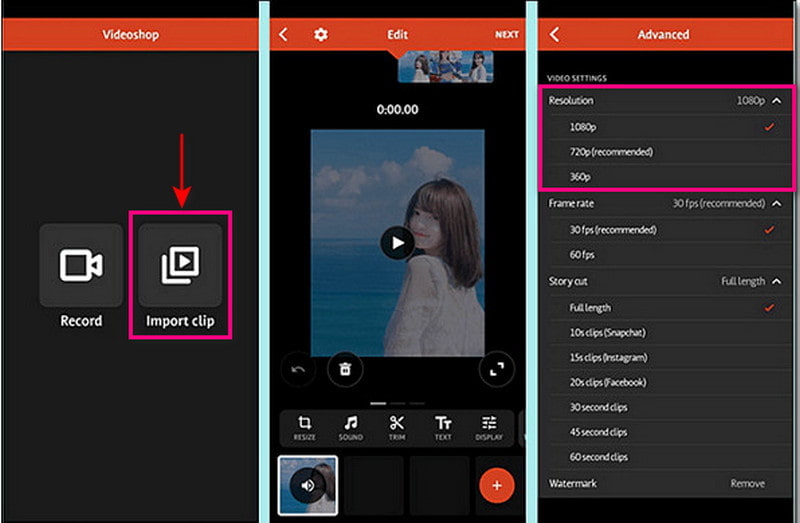Image resolution: width=800 pixels, height=523 pixels.
Task: Tap the orange add clip plus button
Action: click(496, 486)
